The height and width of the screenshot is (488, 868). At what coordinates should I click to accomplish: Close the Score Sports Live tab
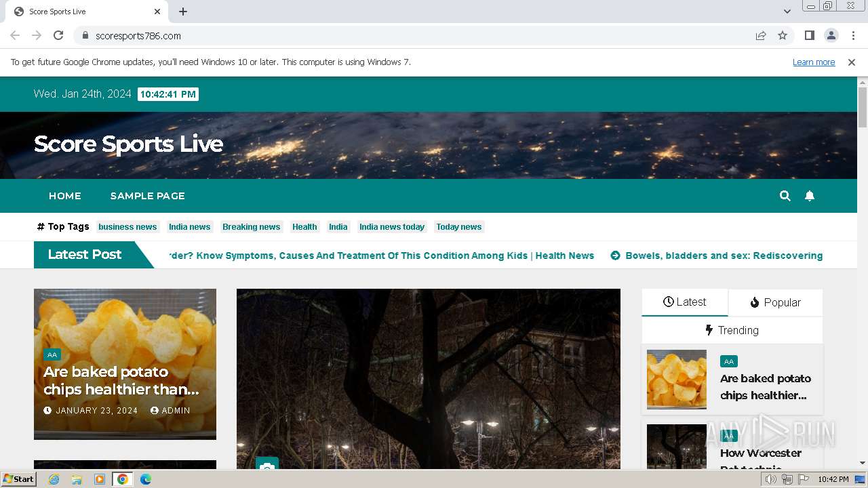pyautogui.click(x=157, y=12)
